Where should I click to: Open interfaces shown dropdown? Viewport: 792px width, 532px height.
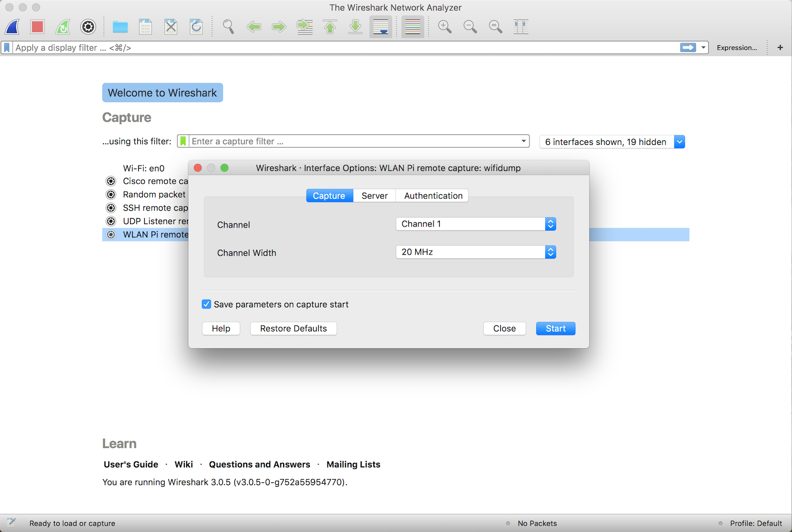coord(612,142)
